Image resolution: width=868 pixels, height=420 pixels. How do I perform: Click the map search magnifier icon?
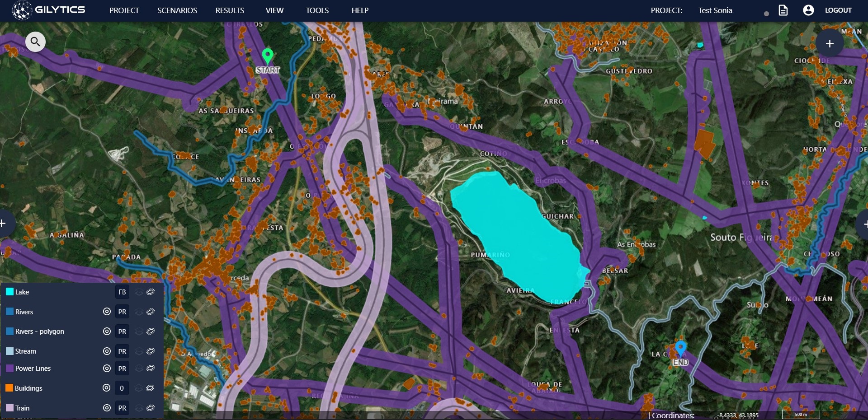click(x=35, y=42)
